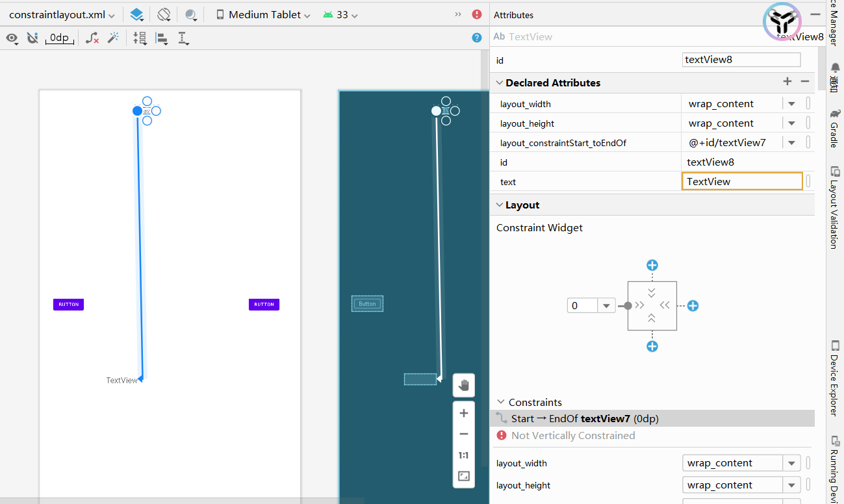Image resolution: width=844 pixels, height=504 pixels.
Task: Pick resource for text attribute row
Action: [808, 181]
